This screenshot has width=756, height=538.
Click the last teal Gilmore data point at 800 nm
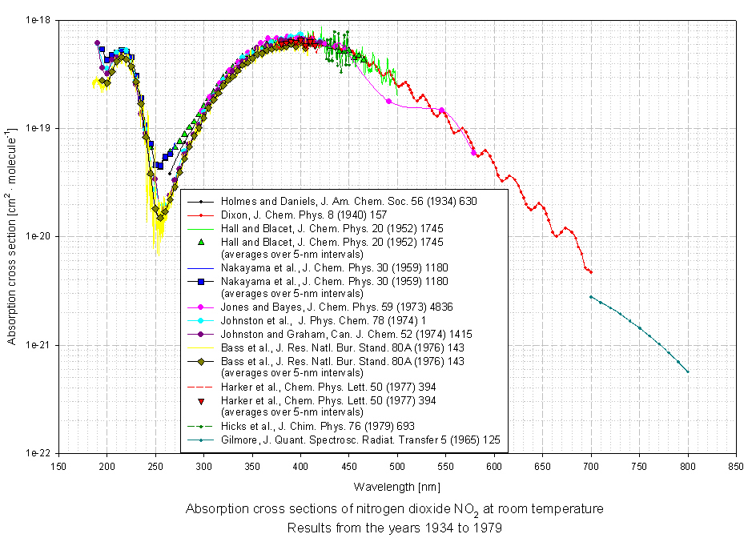[687, 372]
